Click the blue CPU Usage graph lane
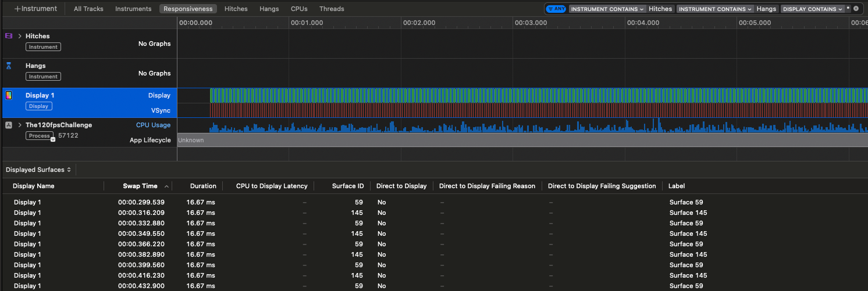Screen dimensions: 868x291 pyautogui.click(x=539, y=126)
